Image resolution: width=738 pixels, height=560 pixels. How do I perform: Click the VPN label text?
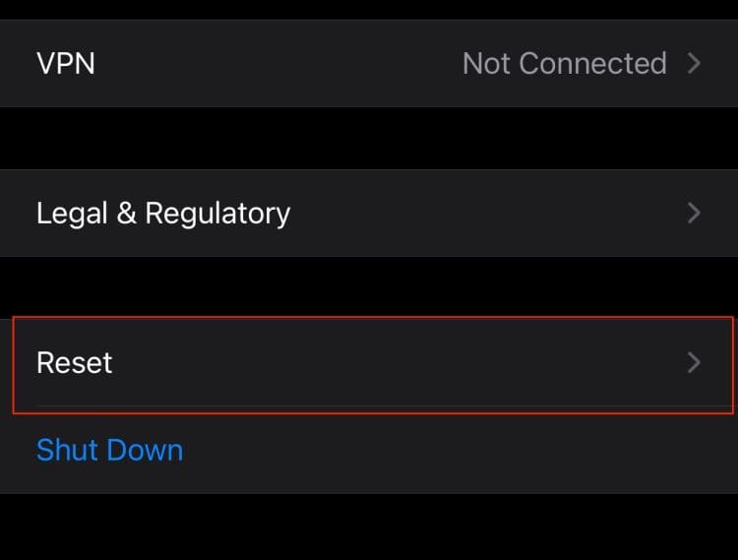point(66,64)
